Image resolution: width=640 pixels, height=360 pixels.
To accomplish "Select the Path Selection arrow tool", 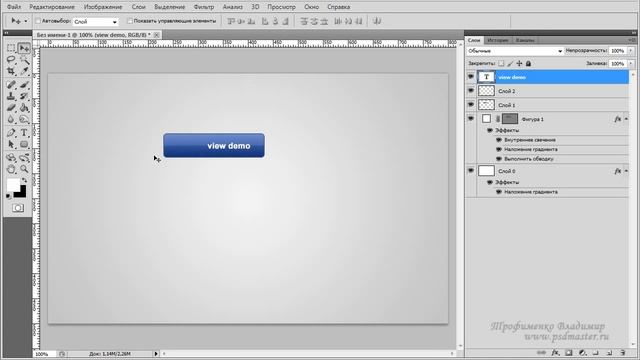I will coord(11,144).
